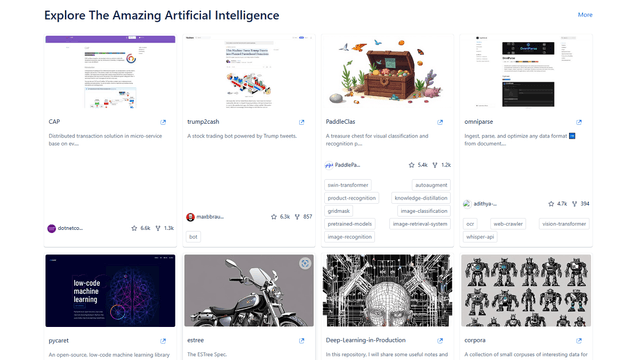Open the motorcycle estree thumbnail
Viewport: 640px width, 360px height.
(249, 291)
